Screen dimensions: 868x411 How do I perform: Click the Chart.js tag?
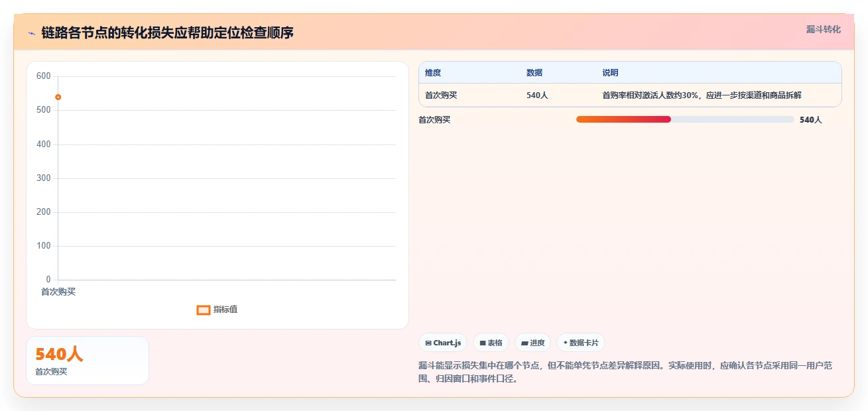click(443, 343)
